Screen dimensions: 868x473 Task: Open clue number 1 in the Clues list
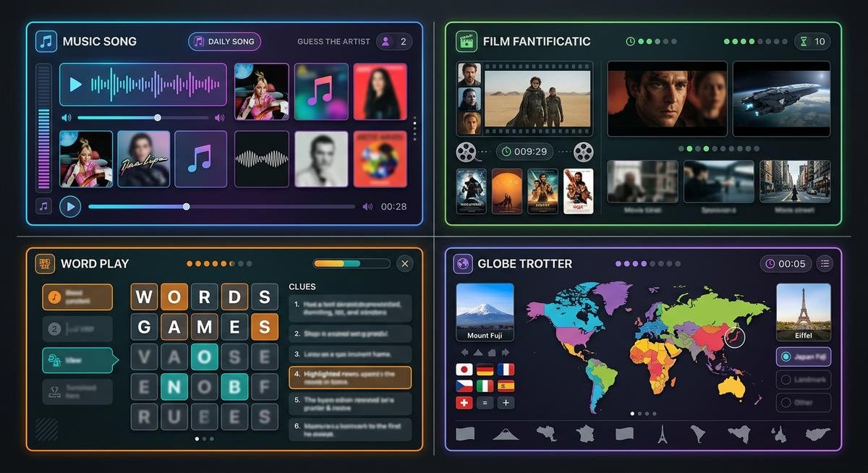click(350, 309)
